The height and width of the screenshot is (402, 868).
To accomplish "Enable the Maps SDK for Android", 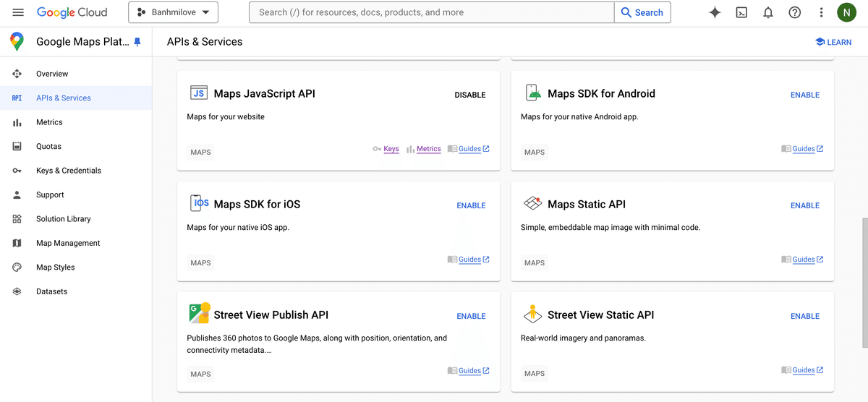I will pyautogui.click(x=804, y=95).
